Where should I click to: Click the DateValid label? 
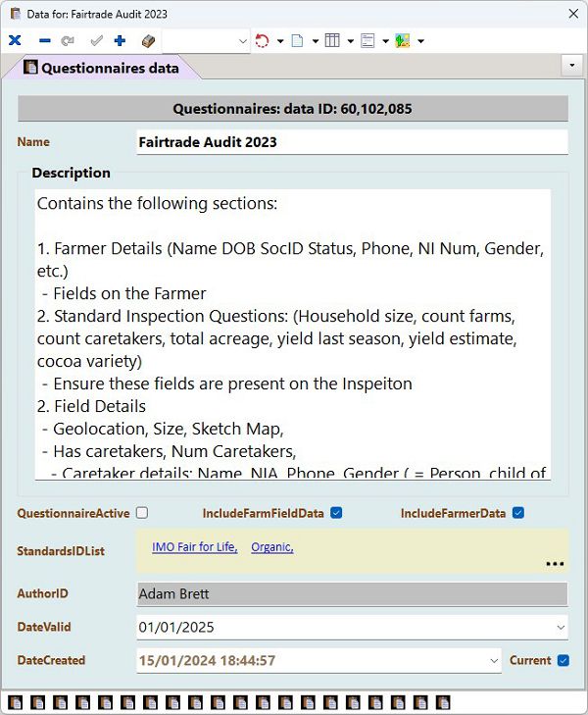[44, 627]
